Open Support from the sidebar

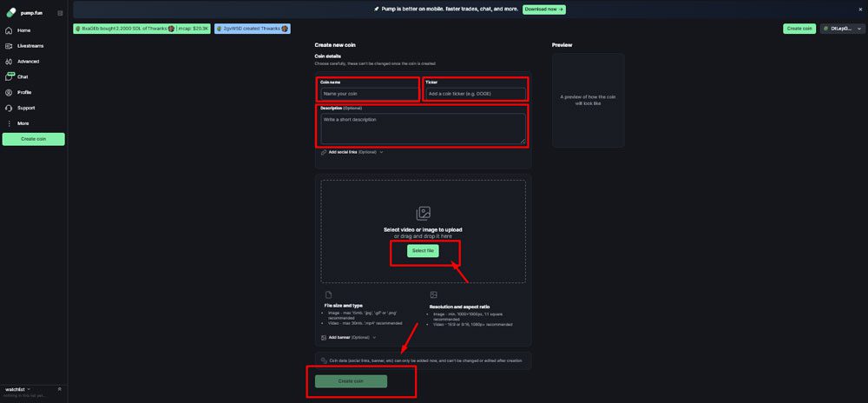[26, 108]
